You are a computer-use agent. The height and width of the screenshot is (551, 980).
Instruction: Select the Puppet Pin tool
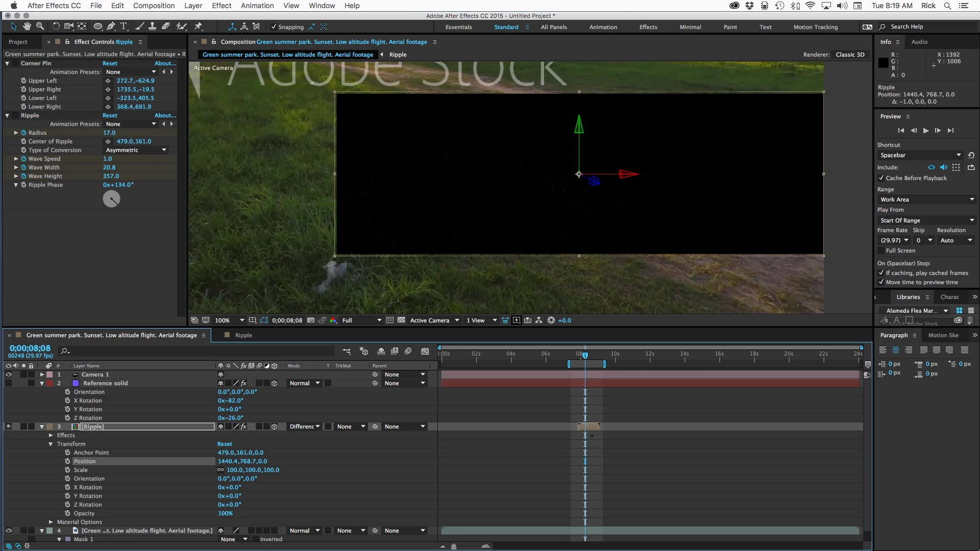[199, 27]
